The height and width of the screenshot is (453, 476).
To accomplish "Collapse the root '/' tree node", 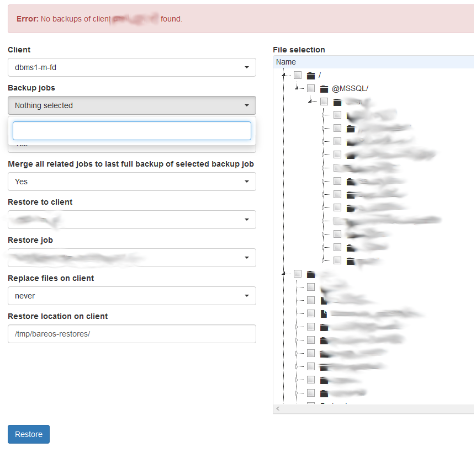I will [284, 75].
